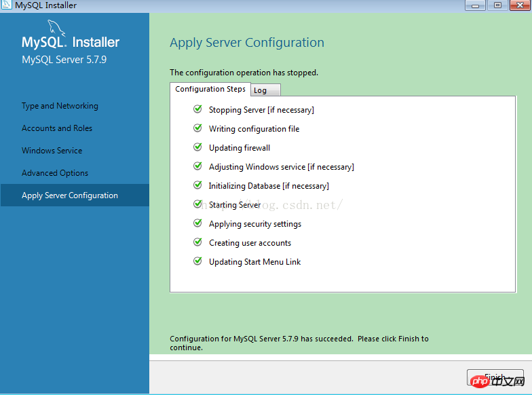Close the MySQL Installer window
The image size is (532, 395).
coord(520,5)
